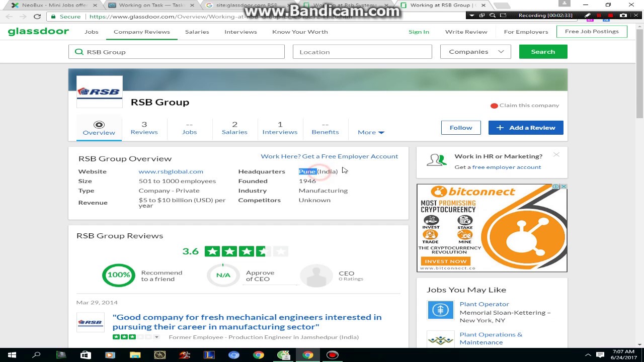Image resolution: width=644 pixels, height=362 pixels.
Task: Open Know Your Worth menu item
Action: (300, 32)
